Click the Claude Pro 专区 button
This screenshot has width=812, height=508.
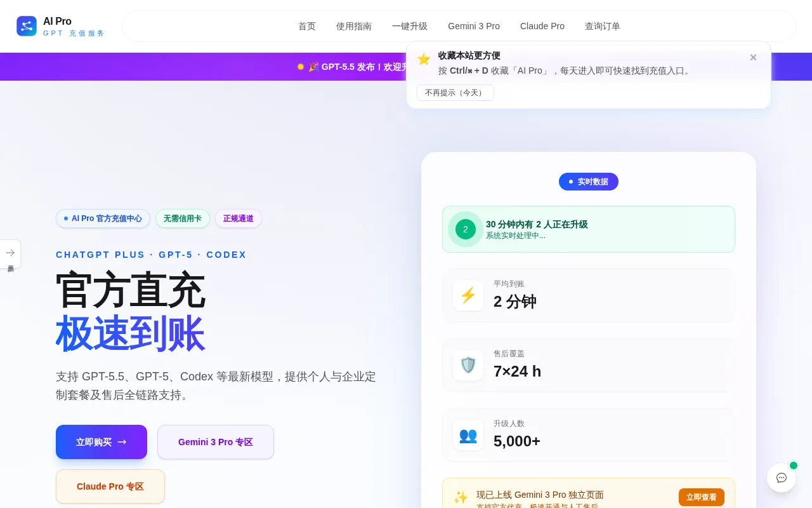[x=110, y=486]
